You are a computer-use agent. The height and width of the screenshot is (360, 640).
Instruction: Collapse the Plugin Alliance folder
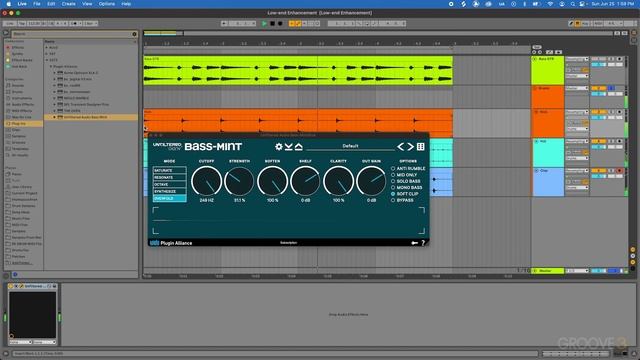pos(51,67)
